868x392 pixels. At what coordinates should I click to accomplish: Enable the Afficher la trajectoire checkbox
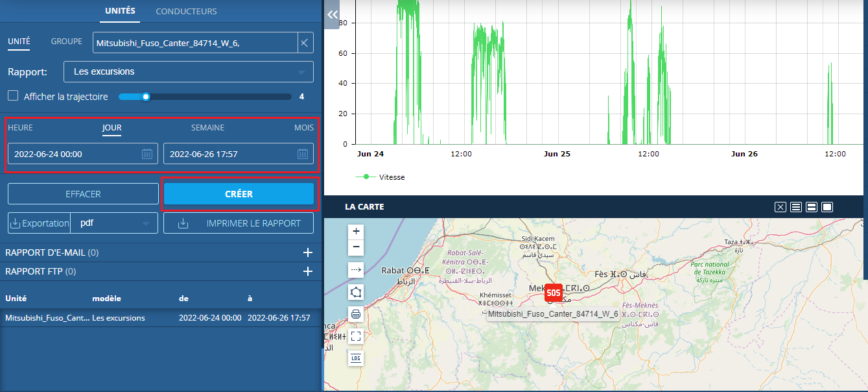coord(13,96)
